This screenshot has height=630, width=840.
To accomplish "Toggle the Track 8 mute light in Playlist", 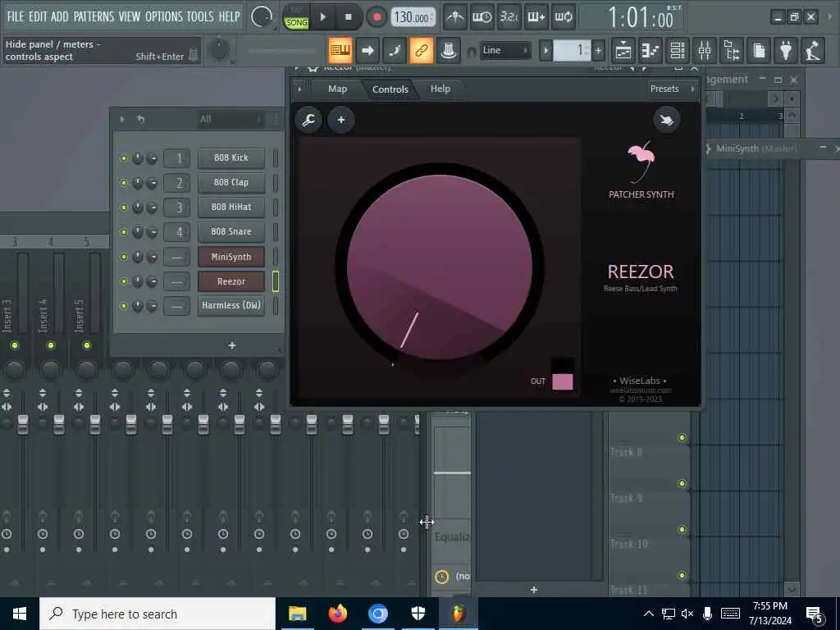I will pyautogui.click(x=682, y=438).
